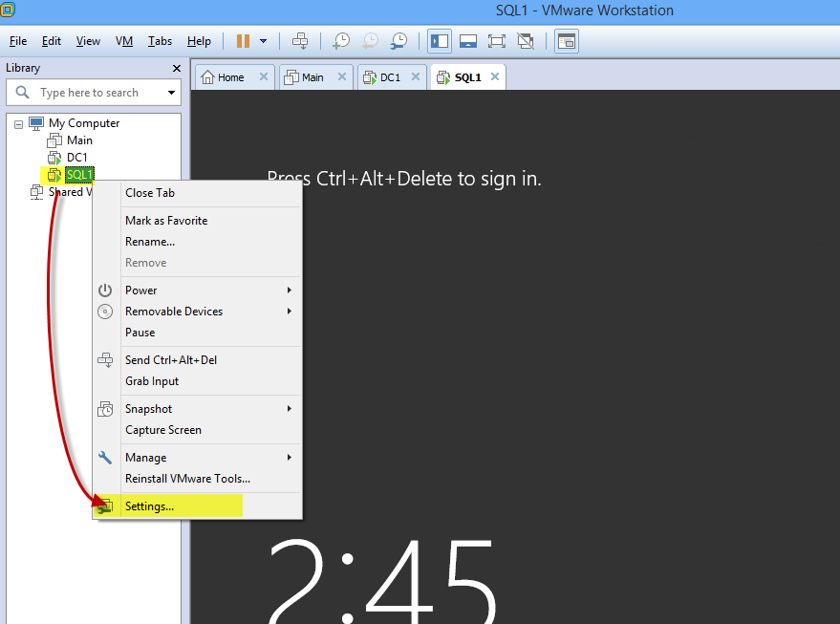Click the Shared VMs icon in the library

click(x=36, y=192)
